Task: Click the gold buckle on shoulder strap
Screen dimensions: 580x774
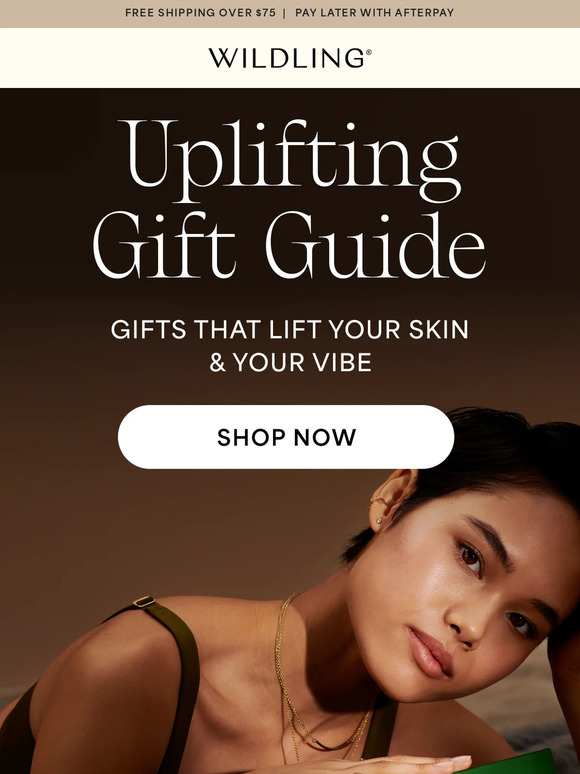Action: [144, 601]
